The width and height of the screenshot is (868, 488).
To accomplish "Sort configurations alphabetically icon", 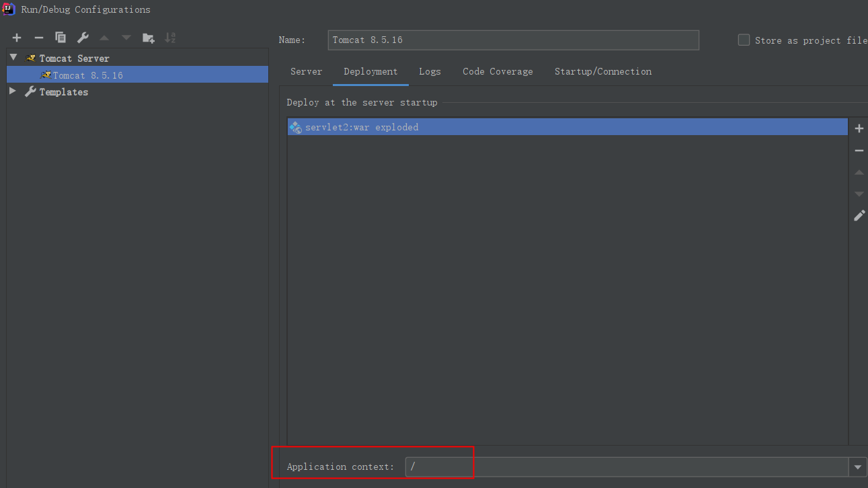I will coord(170,38).
